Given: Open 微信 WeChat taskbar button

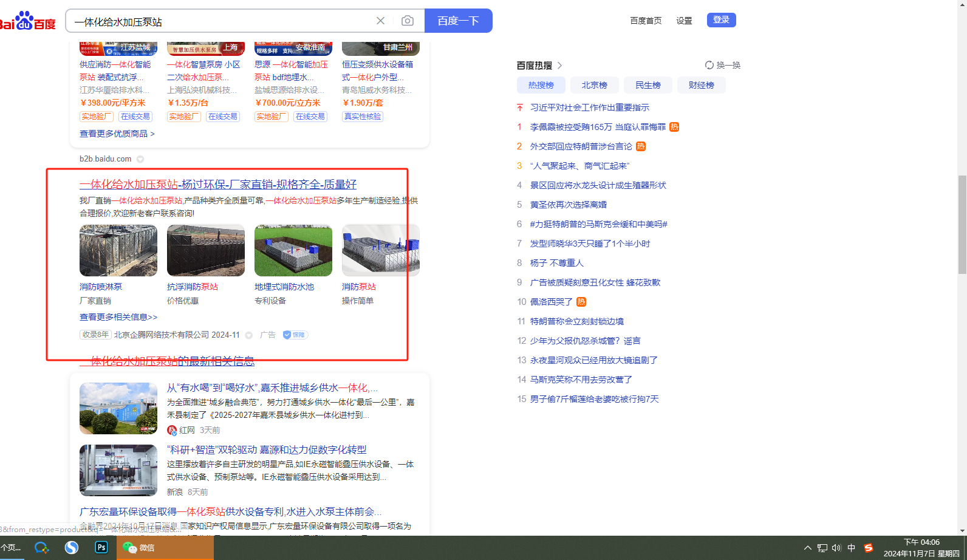Looking at the screenshot, I should point(165,547).
